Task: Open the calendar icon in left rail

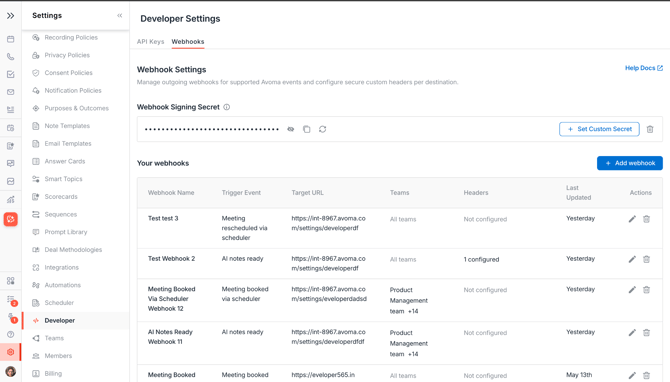Action: [11, 39]
